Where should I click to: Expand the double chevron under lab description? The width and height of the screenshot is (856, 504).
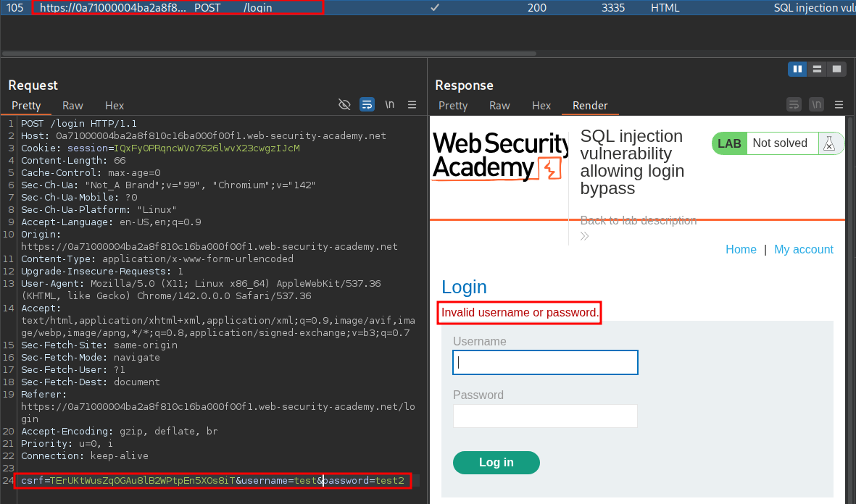pos(585,236)
